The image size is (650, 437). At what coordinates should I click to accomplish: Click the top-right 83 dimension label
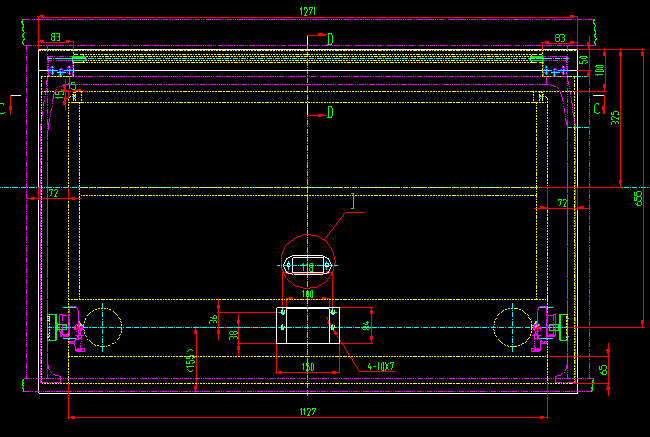click(559, 38)
